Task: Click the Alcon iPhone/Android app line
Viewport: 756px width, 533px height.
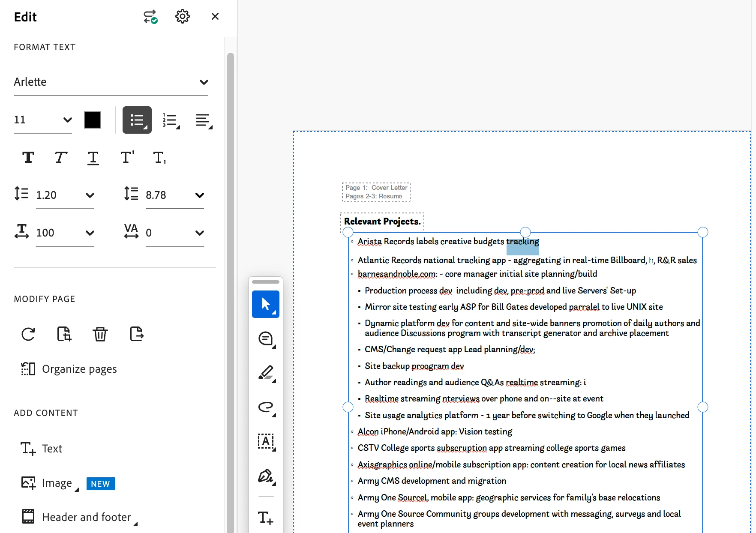Action: (435, 432)
